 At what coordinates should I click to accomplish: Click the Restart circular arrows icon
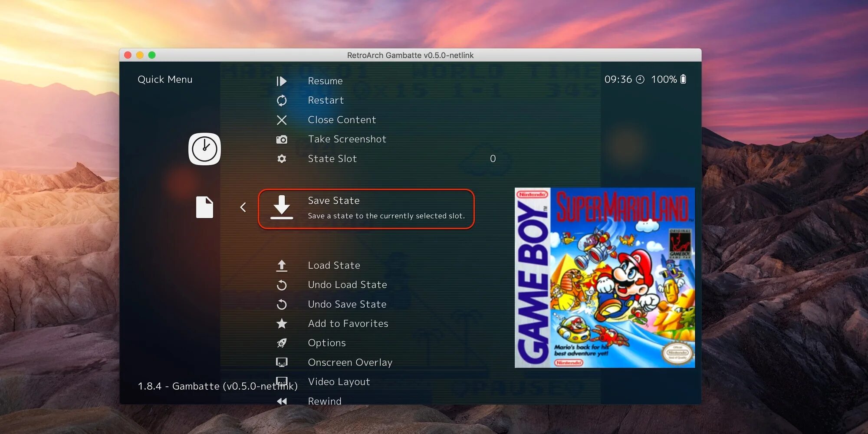282,101
